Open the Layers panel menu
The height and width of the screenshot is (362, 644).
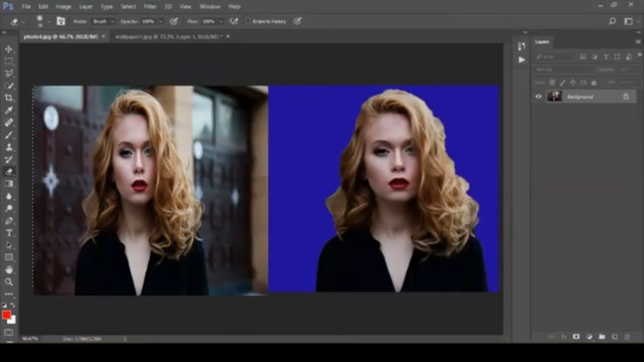(x=638, y=42)
